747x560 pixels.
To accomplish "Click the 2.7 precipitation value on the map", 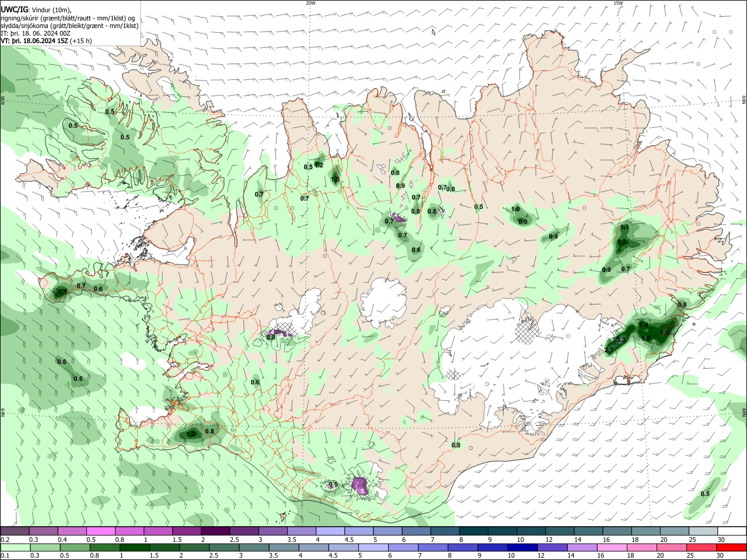I will point(609,350).
